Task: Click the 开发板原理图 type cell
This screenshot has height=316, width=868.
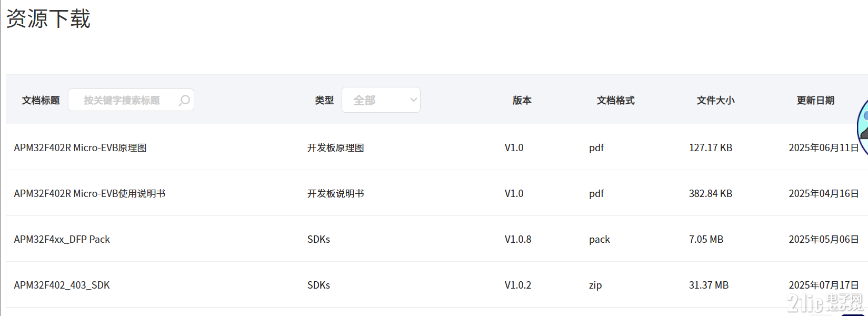Action: [336, 148]
